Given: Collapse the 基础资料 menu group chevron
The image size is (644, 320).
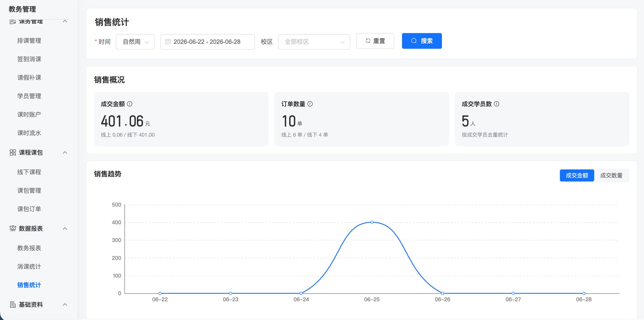Looking at the screenshot, I should click(65, 305).
